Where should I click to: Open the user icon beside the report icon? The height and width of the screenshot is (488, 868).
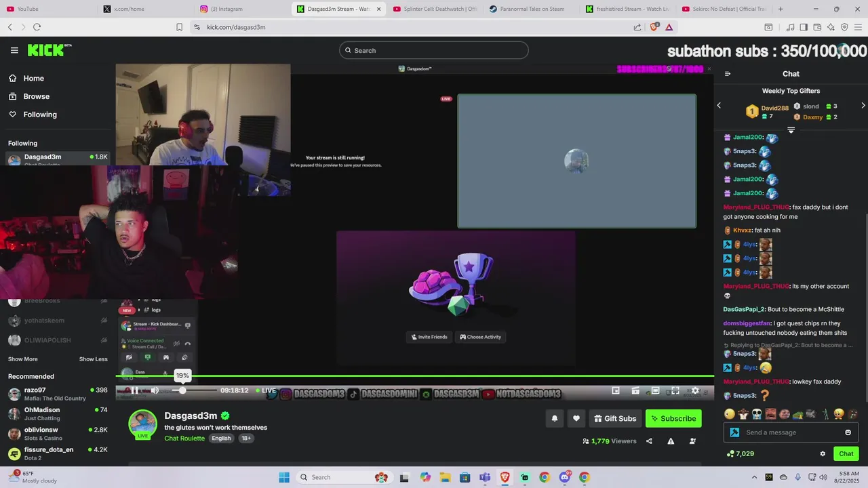point(692,441)
